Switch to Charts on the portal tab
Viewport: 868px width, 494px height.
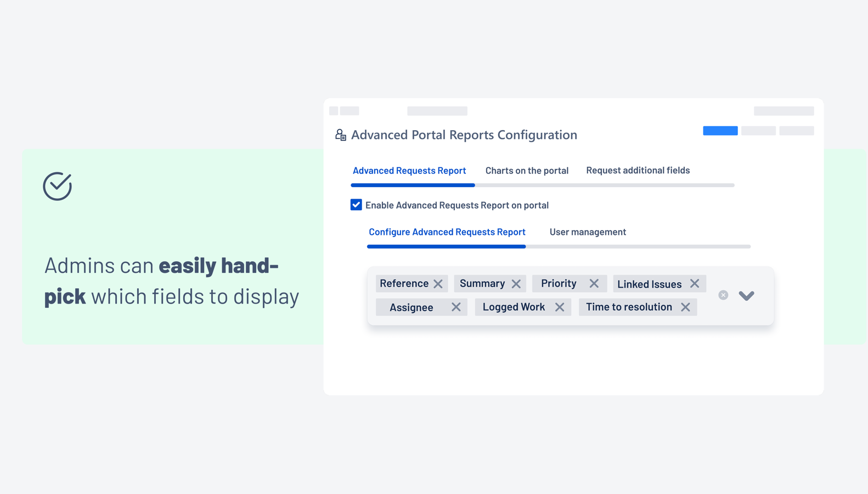point(527,171)
